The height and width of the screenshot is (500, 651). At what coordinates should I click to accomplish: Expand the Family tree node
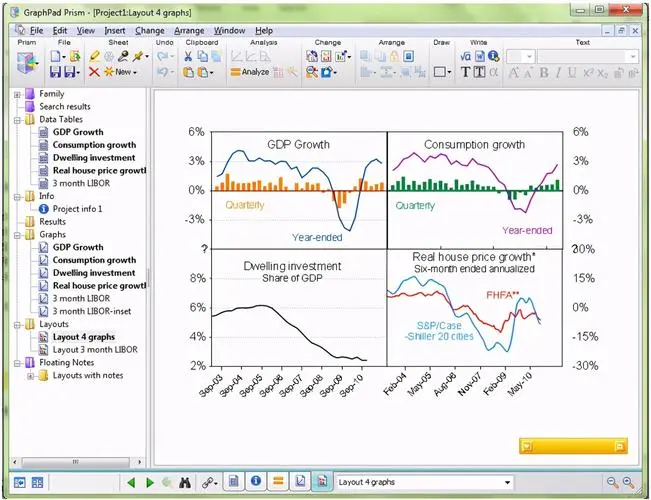point(17,94)
